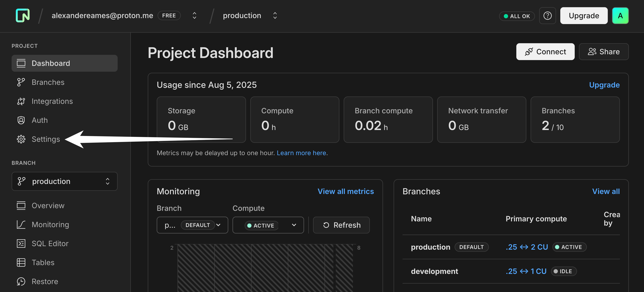
Task: Expand the production project switcher
Action: coord(275,15)
